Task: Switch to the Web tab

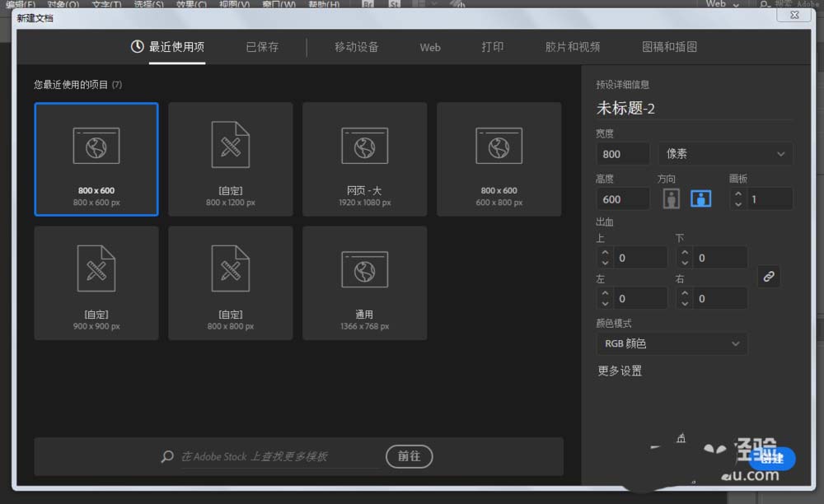Action: pyautogui.click(x=430, y=47)
